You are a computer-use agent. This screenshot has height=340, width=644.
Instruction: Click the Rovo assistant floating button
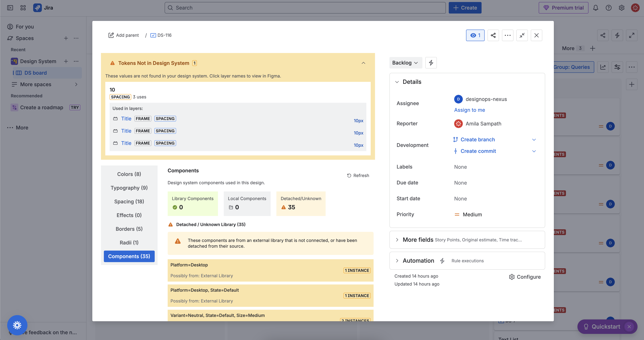point(17,325)
